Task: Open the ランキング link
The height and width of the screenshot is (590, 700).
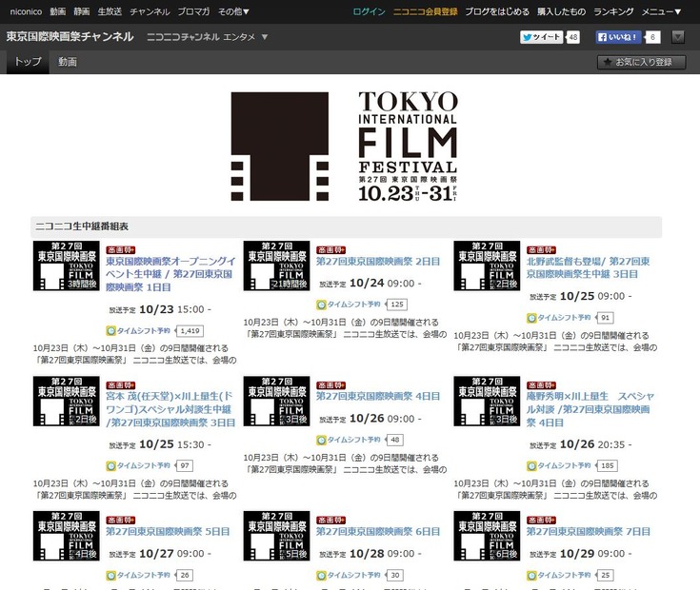Action: 613,11
